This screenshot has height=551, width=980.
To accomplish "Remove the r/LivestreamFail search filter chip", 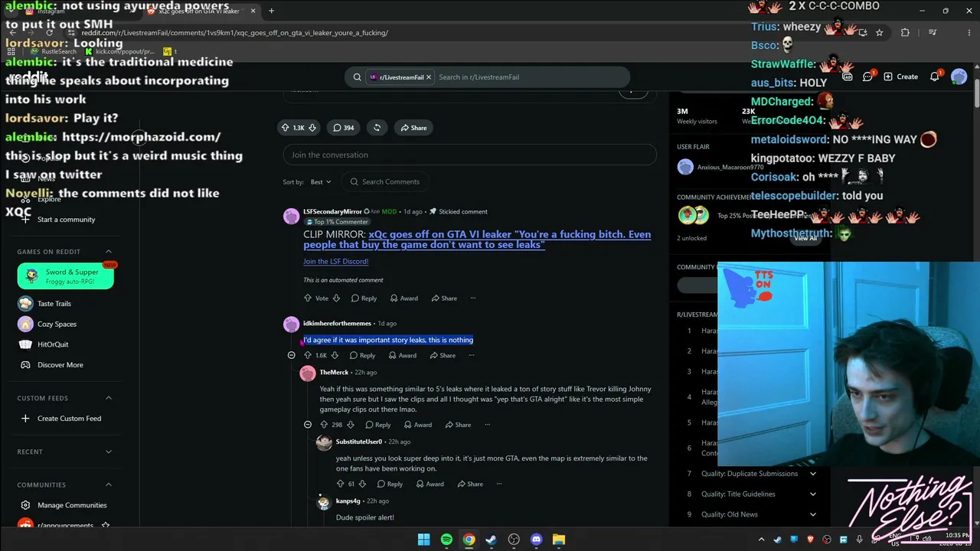I will (429, 77).
